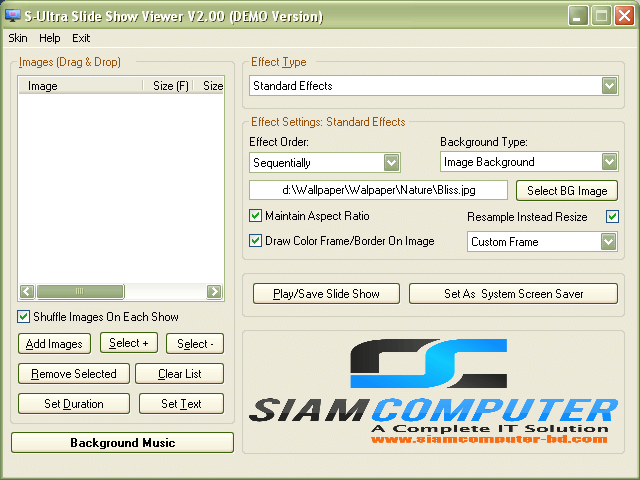
Task: Click the image list horizontal scrollbar thumb
Action: tap(80, 292)
